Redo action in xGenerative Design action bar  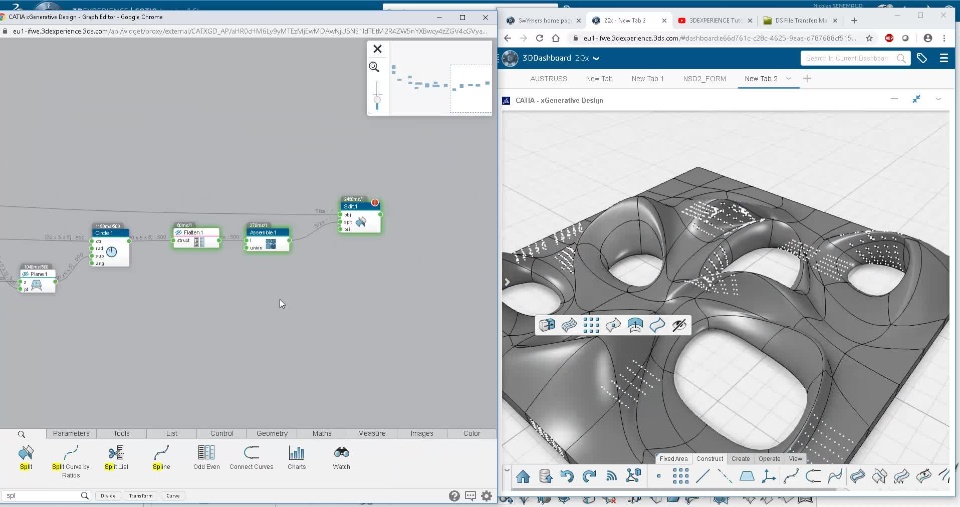click(589, 476)
